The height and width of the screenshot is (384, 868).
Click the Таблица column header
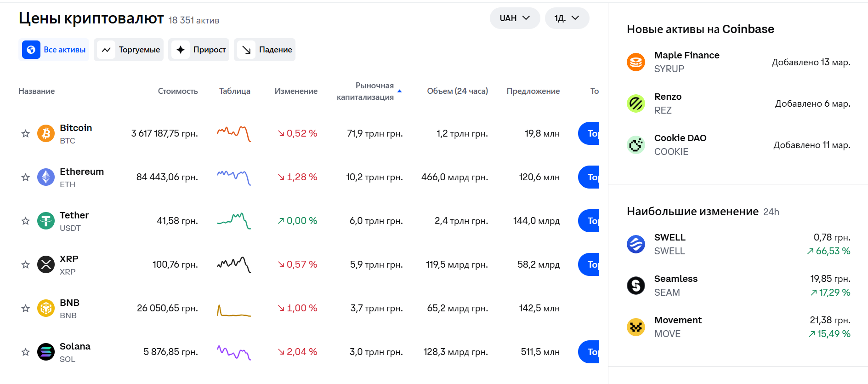(235, 91)
